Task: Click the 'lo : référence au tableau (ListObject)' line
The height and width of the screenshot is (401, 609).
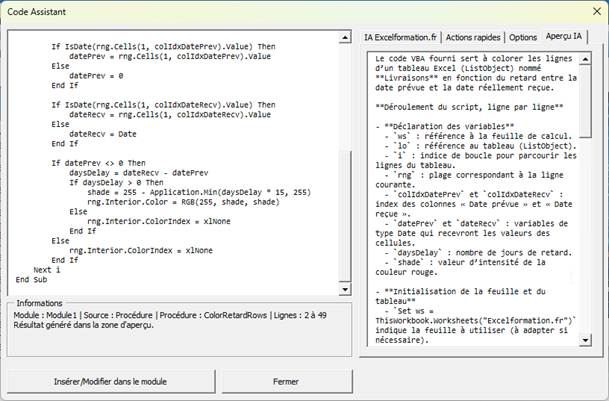Action: pyautogui.click(x=480, y=146)
